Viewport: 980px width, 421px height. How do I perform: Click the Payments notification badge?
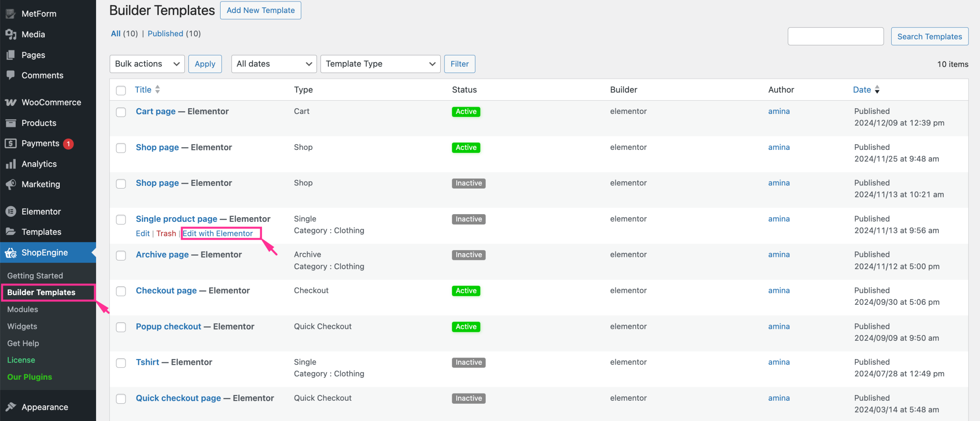click(x=69, y=144)
